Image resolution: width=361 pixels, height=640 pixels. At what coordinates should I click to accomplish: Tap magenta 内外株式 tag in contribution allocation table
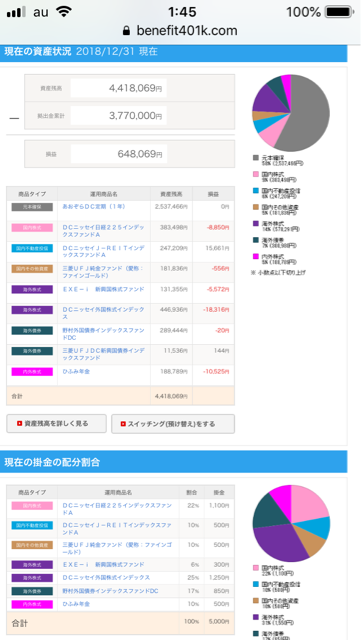point(32,604)
